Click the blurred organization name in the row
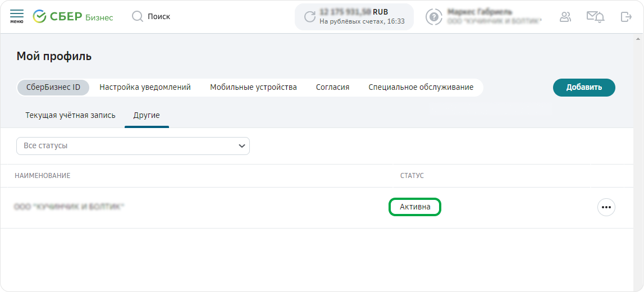Viewport: 644px width, 292px height. [x=68, y=207]
